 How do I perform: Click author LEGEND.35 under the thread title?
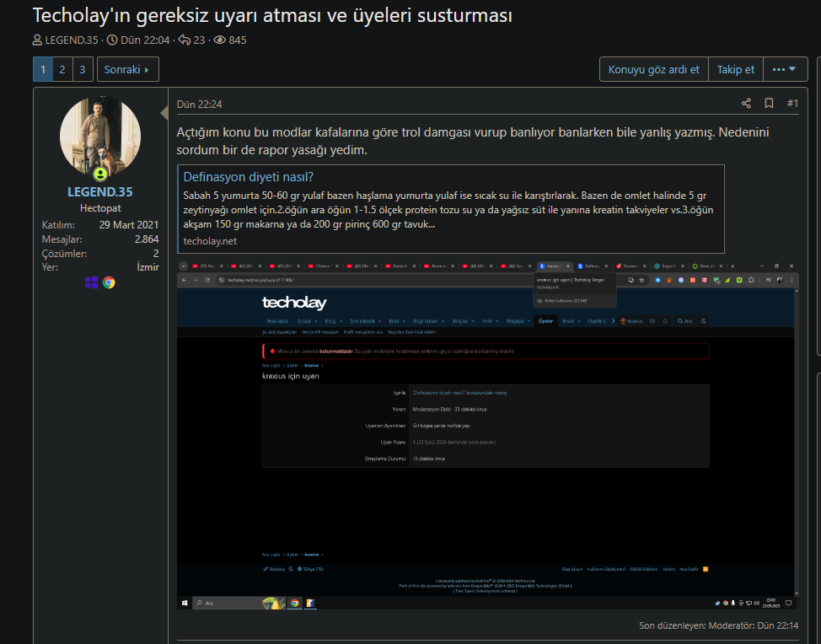71,40
